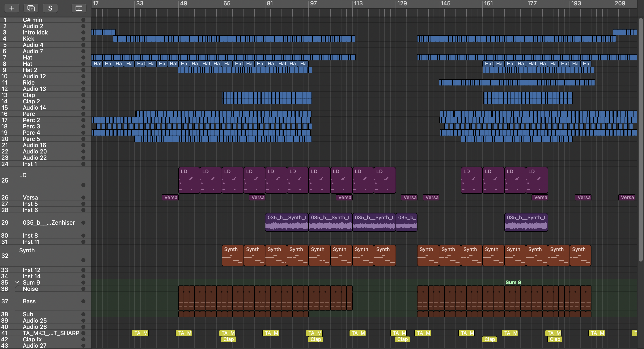The image size is (644, 349).
Task: Select the first 035_b__Synth_L audio region
Action: point(287,222)
